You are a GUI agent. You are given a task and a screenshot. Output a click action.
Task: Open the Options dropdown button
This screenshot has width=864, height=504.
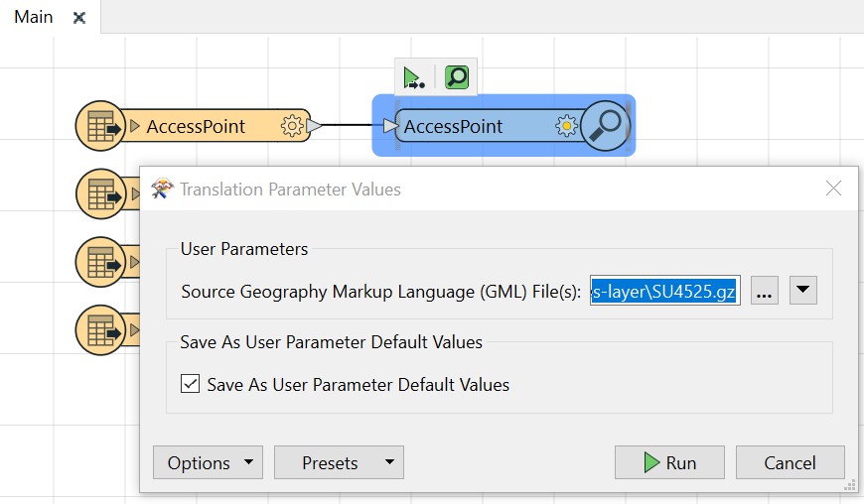click(x=208, y=462)
